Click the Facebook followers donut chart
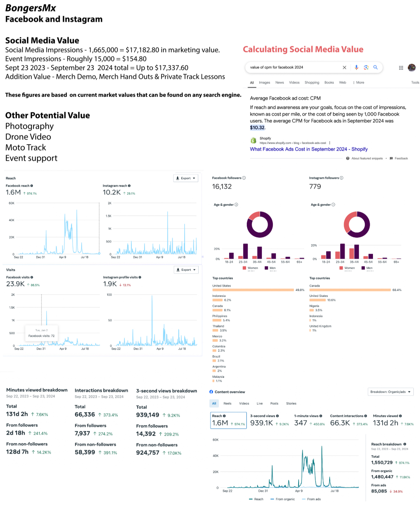 pos(260,224)
